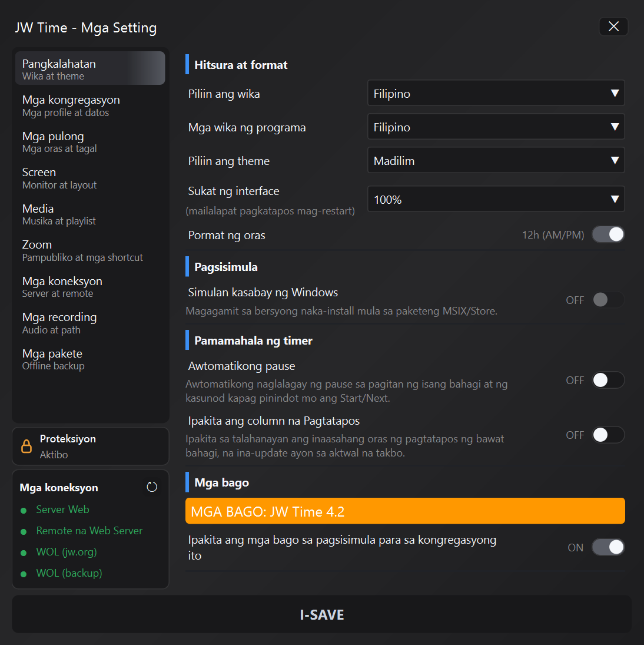This screenshot has width=644, height=645.
Task: Open the Sukat ng interface dropdown
Action: 496,200
